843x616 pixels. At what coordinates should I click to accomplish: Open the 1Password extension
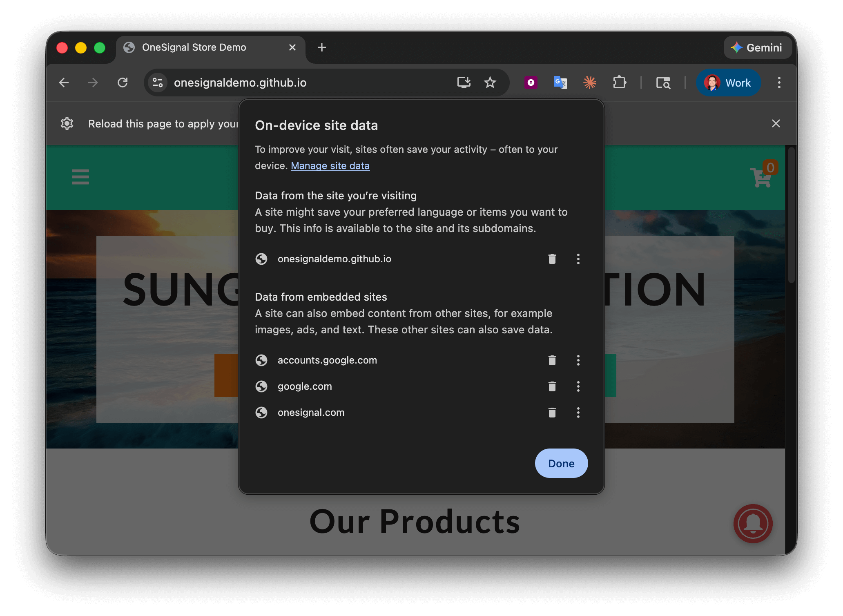[x=530, y=83]
